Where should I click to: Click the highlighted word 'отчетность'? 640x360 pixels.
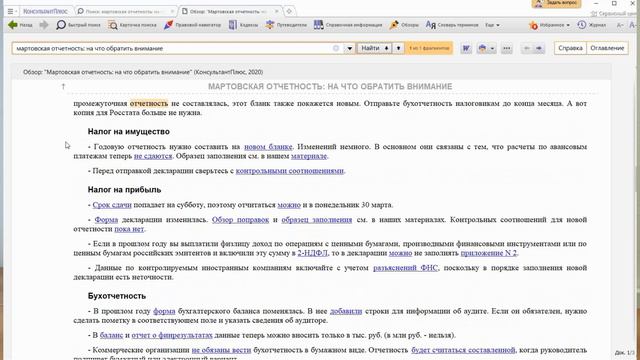point(149,103)
